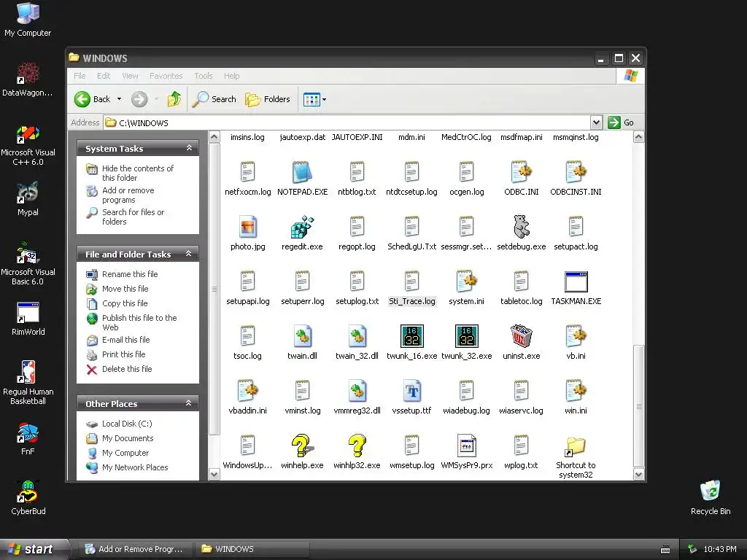Image resolution: width=747 pixels, height=560 pixels.
Task: Open the Back history dropdown arrow
Action: 119,99
